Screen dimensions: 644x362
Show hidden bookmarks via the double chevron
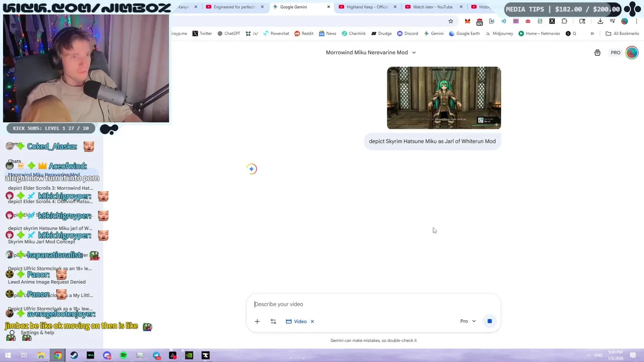point(592,34)
